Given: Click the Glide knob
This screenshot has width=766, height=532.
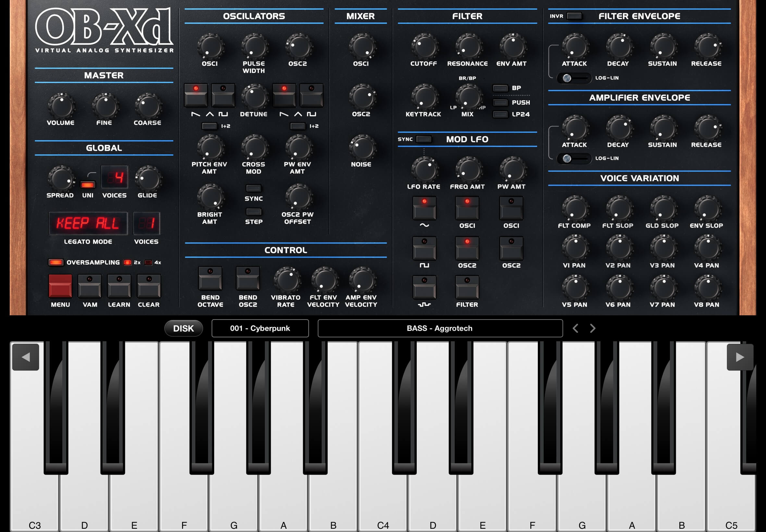Looking at the screenshot, I should 148,179.
